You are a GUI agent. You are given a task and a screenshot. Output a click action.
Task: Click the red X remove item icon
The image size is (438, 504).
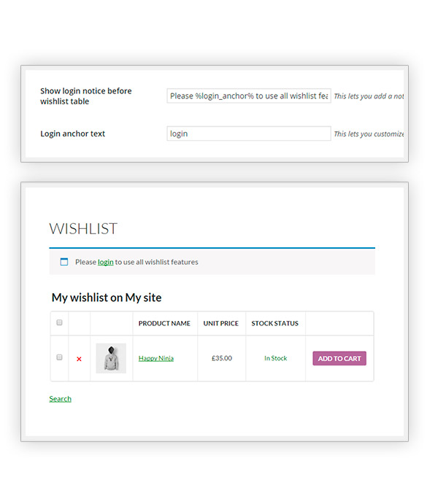pos(79,359)
